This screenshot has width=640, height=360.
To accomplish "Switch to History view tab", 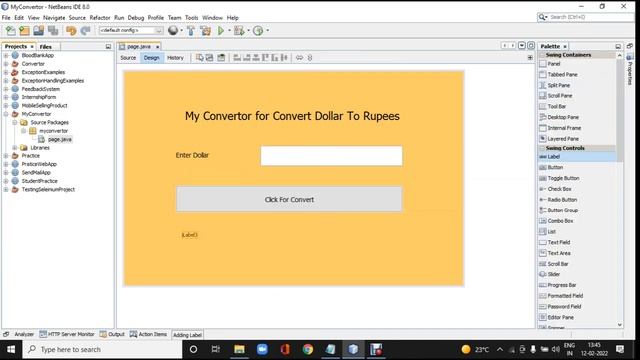I will click(176, 58).
